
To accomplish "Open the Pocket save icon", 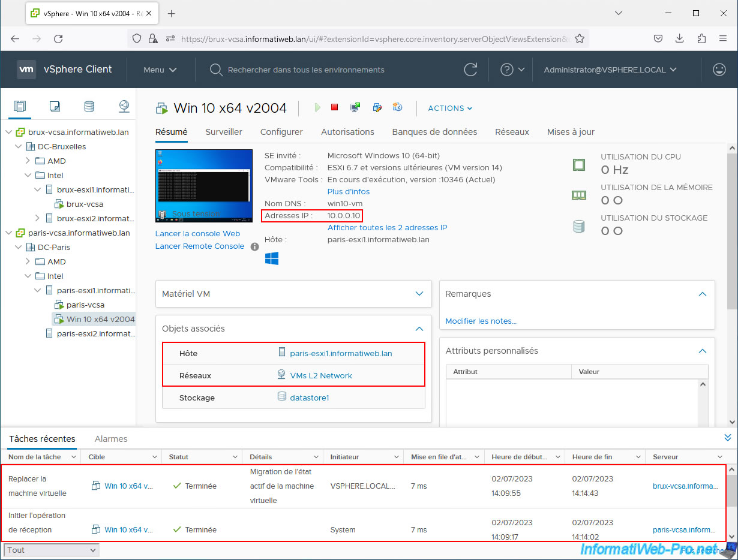I will tap(658, 38).
